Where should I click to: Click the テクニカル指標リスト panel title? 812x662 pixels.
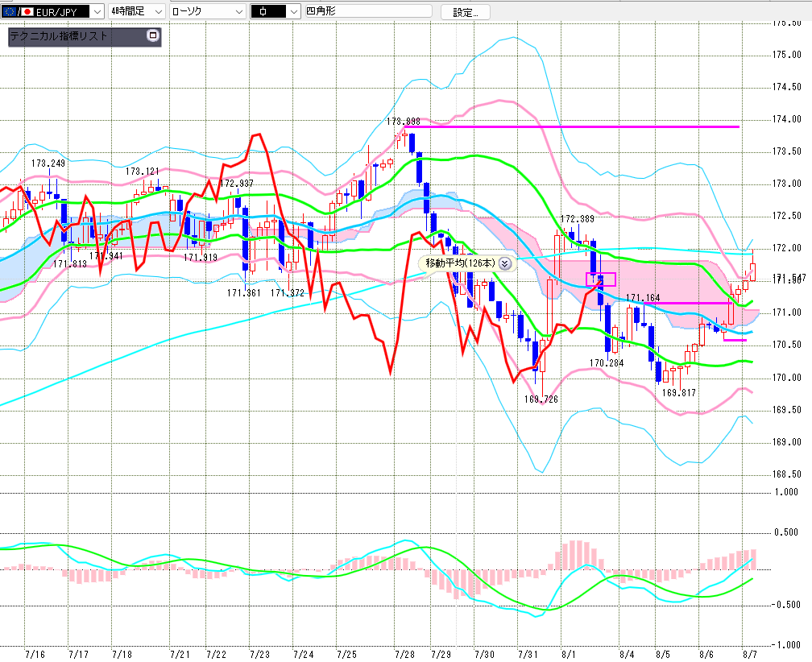point(59,35)
